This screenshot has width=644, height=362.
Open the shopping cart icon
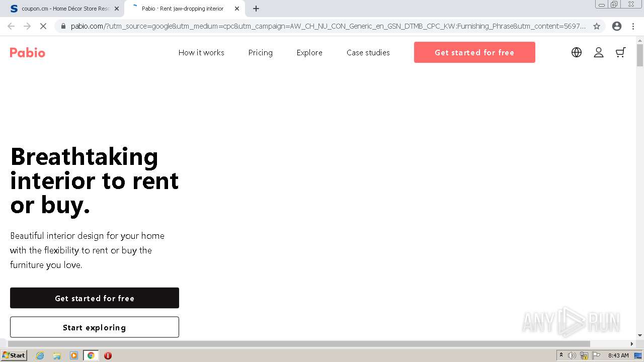[621, 52]
